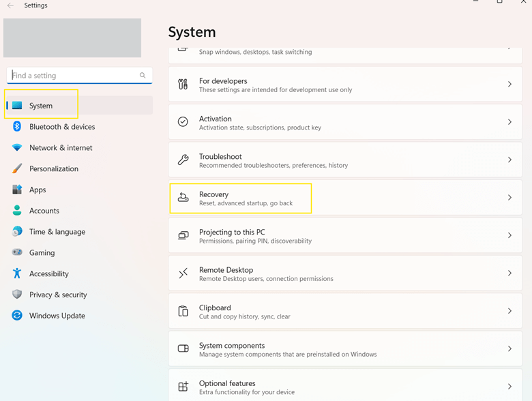Open the Apps section

[x=79, y=190]
